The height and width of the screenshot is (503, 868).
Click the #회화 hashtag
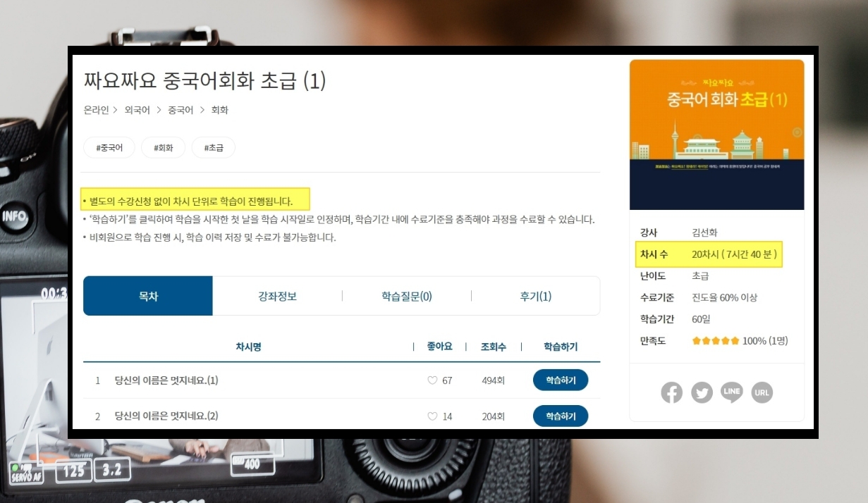163,147
